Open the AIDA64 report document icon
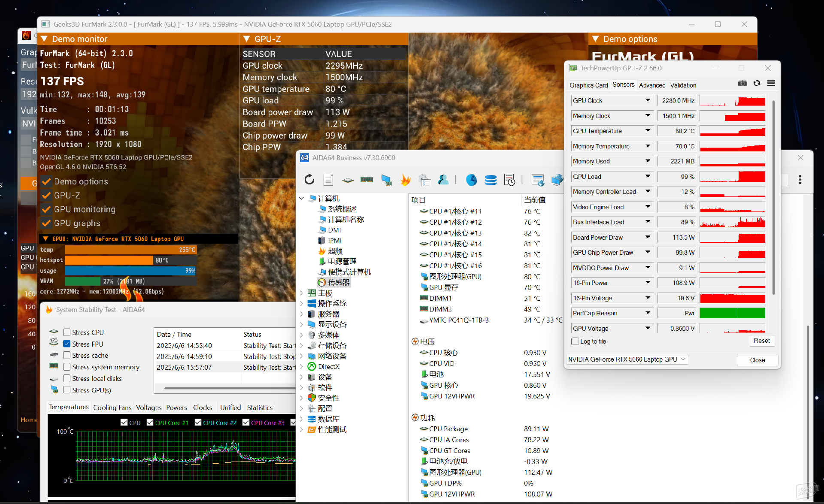Image resolution: width=824 pixels, height=504 pixels. (328, 179)
